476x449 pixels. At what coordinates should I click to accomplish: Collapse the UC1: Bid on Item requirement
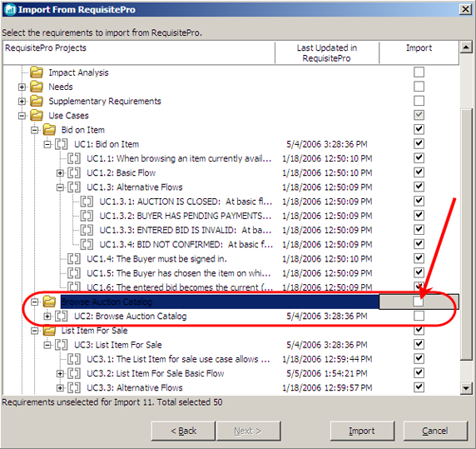pyautogui.click(x=47, y=144)
